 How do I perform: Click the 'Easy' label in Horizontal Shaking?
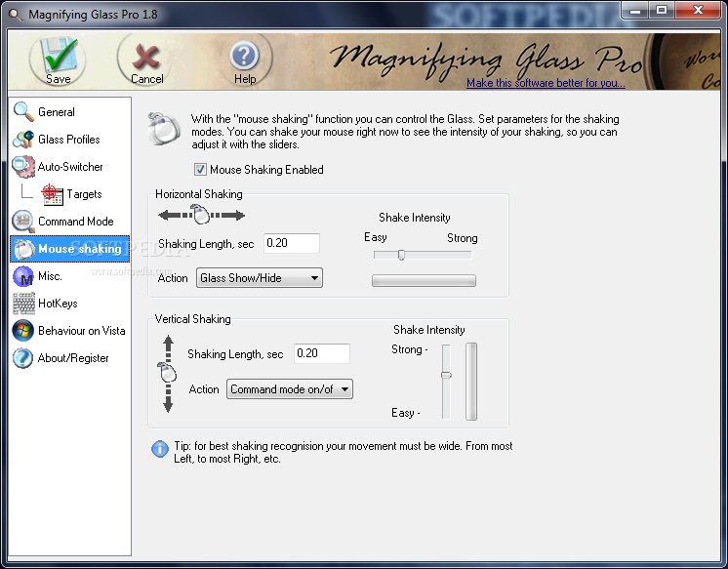375,237
